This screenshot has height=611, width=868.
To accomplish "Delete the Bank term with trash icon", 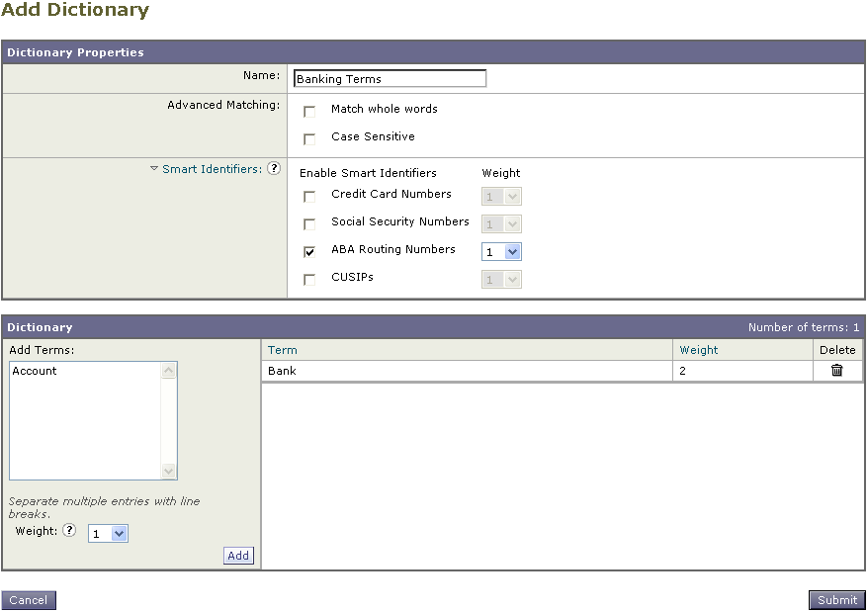I will tap(836, 370).
